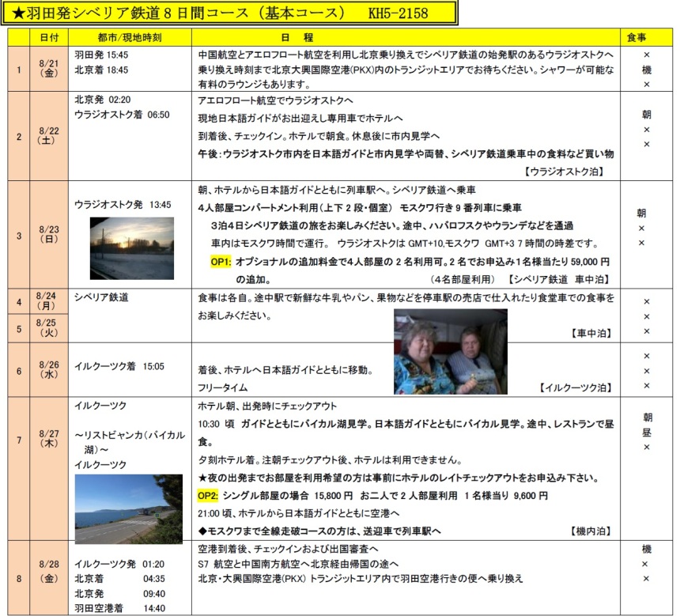Select the イルクーツク着 15:05 arrival text
The image size is (680, 616).
pyautogui.click(x=119, y=367)
